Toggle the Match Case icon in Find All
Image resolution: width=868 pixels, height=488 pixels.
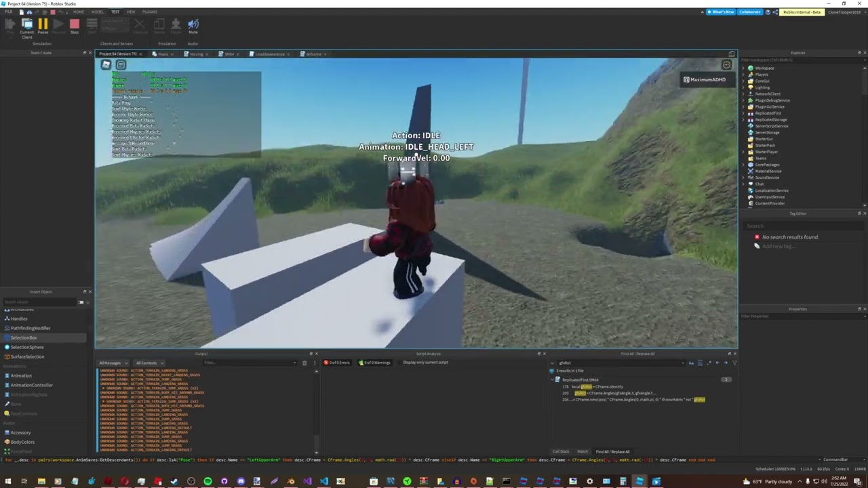pyautogui.click(x=691, y=363)
